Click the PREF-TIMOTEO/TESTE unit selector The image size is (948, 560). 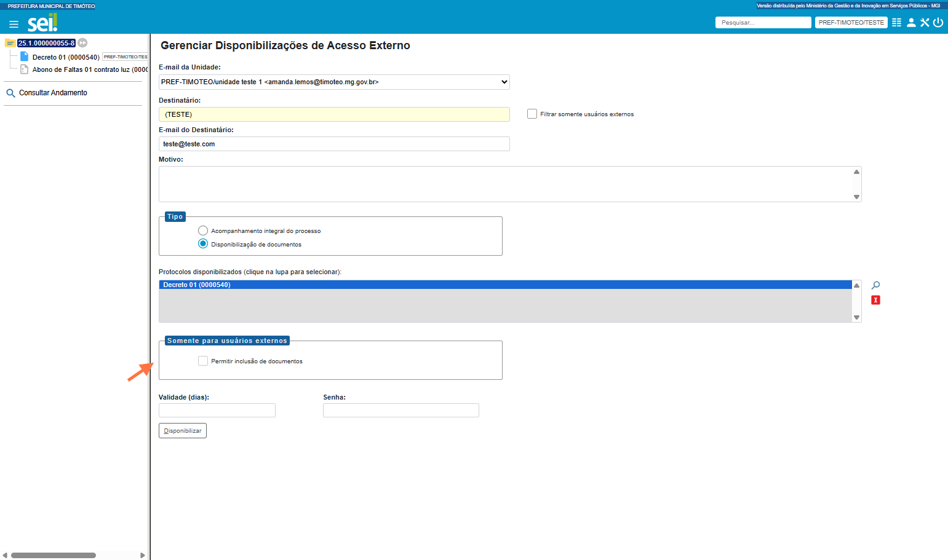click(851, 23)
